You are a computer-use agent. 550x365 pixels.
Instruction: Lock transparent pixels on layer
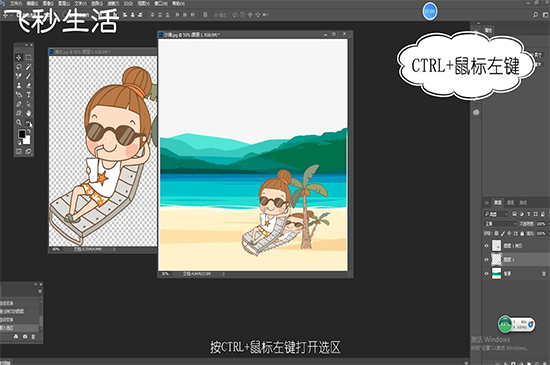coord(496,234)
